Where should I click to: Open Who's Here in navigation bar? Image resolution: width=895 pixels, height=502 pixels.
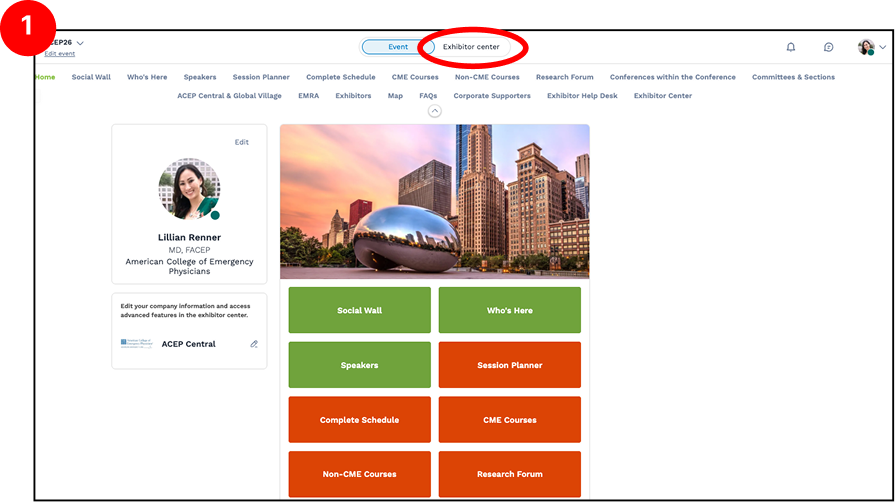pyautogui.click(x=147, y=77)
